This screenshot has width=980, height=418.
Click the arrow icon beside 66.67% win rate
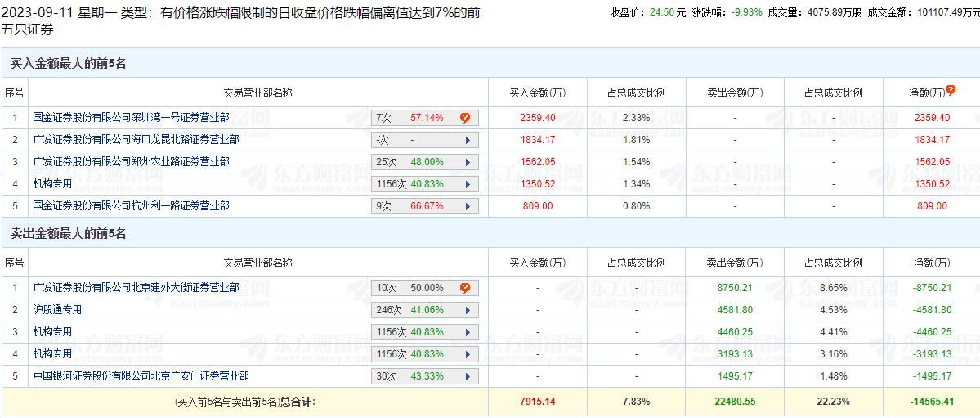[468, 206]
